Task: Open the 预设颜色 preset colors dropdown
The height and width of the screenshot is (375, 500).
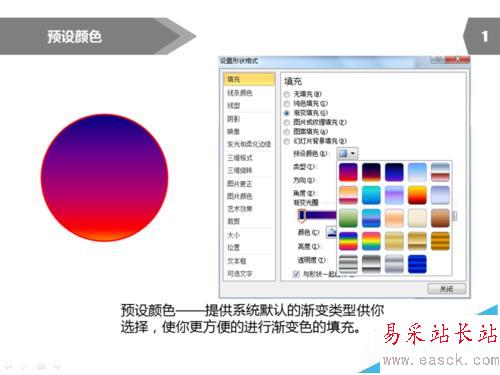Action: (348, 153)
